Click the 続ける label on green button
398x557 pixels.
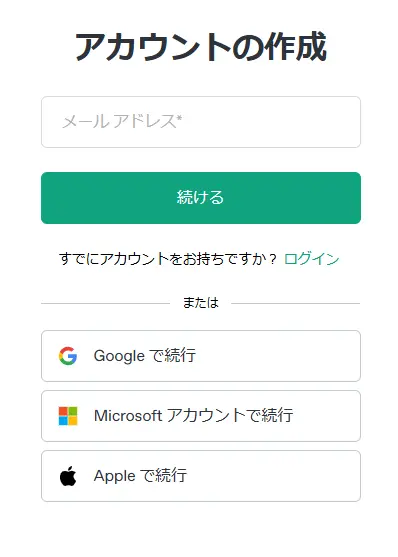click(x=201, y=197)
